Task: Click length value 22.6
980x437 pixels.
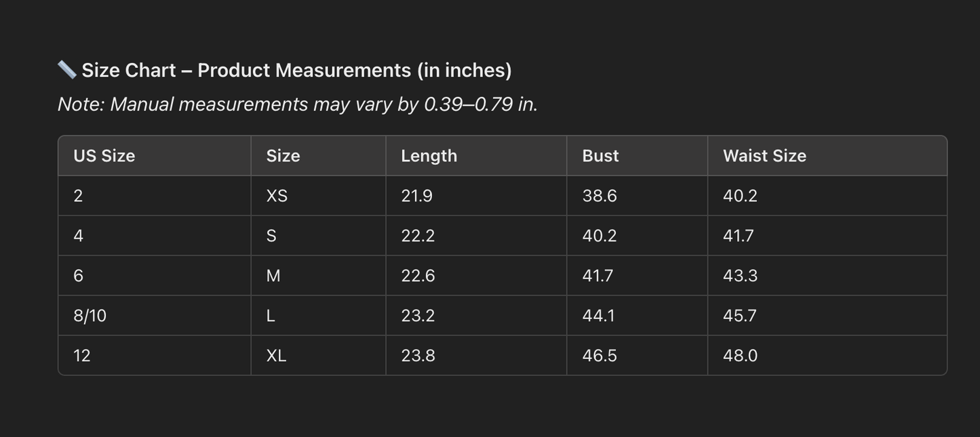Action: 418,275
